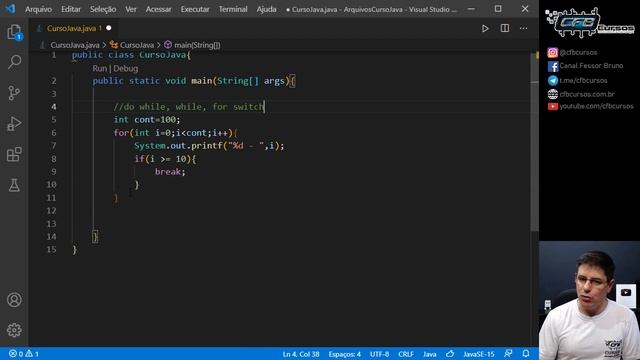Select the CursoJava.java editor tab
The height and width of the screenshot is (360, 640).
pyautogui.click(x=73, y=28)
